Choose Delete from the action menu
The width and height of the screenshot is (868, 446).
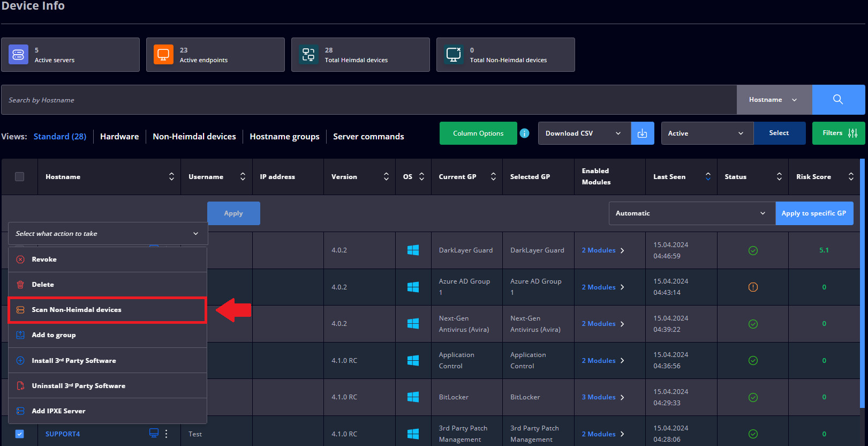click(x=108, y=285)
